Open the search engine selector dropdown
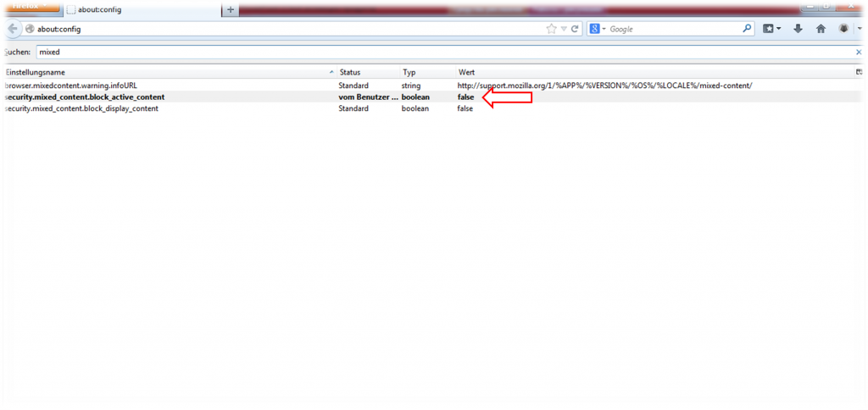868x410 pixels. pyautogui.click(x=599, y=29)
